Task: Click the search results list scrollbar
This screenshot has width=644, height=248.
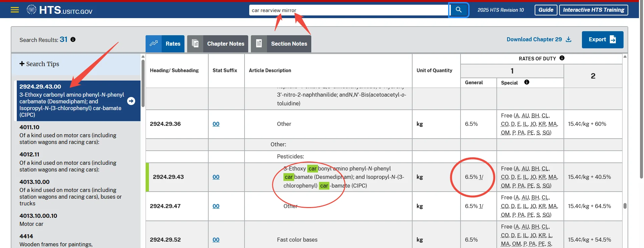Action: (x=143, y=83)
